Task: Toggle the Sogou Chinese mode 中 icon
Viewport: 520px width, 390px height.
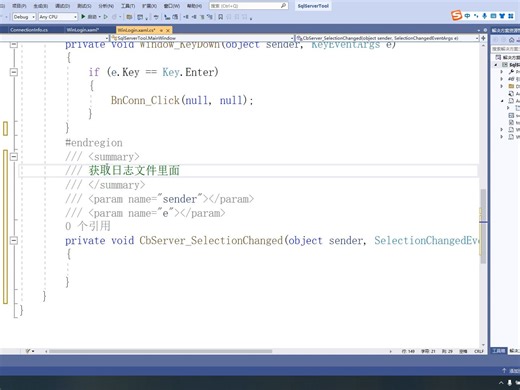Action: pyautogui.click(x=467, y=16)
